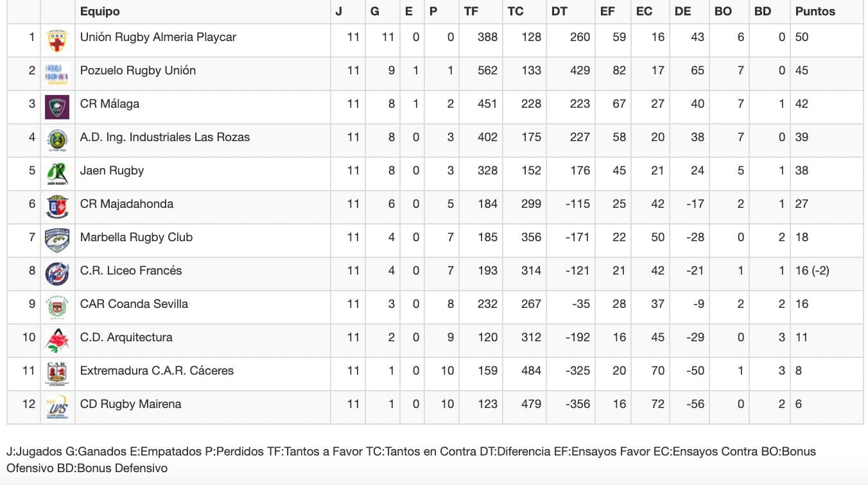Click the Jaen Rugby logo
Image resolution: width=868 pixels, height=485 pixels.
(57, 174)
